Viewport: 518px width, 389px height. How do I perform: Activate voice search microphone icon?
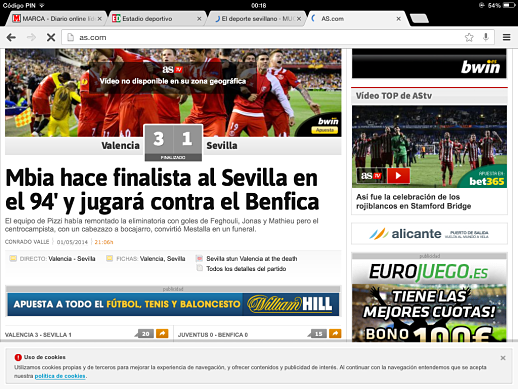486,37
